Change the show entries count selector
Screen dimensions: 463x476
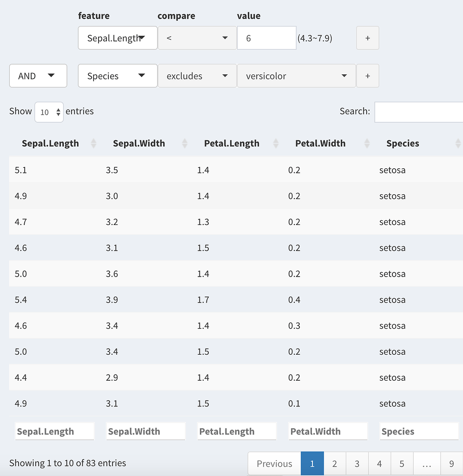click(49, 112)
